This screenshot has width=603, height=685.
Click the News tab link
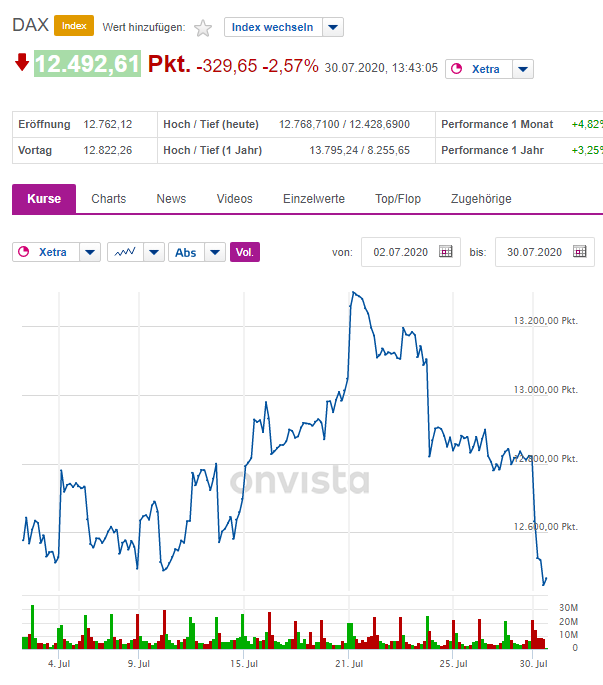pos(171,199)
